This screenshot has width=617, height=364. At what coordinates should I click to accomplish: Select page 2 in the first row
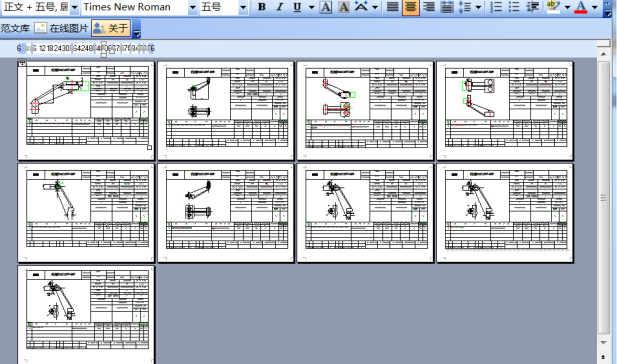tap(225, 111)
